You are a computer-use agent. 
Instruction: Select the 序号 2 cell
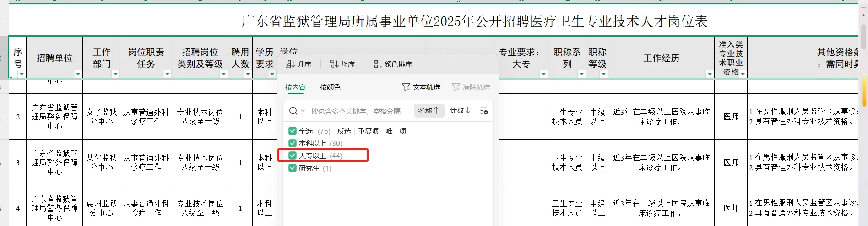(18, 117)
